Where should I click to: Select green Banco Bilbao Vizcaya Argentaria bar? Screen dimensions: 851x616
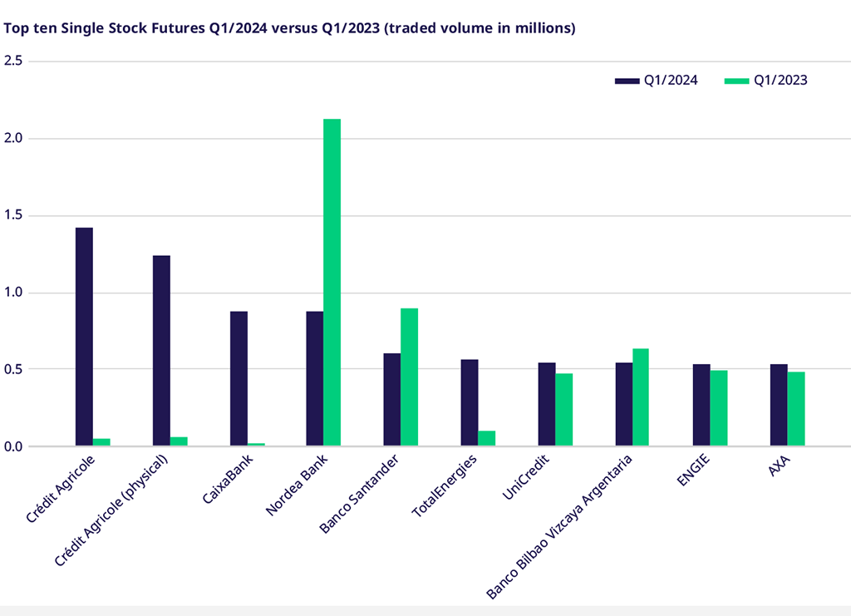641,397
